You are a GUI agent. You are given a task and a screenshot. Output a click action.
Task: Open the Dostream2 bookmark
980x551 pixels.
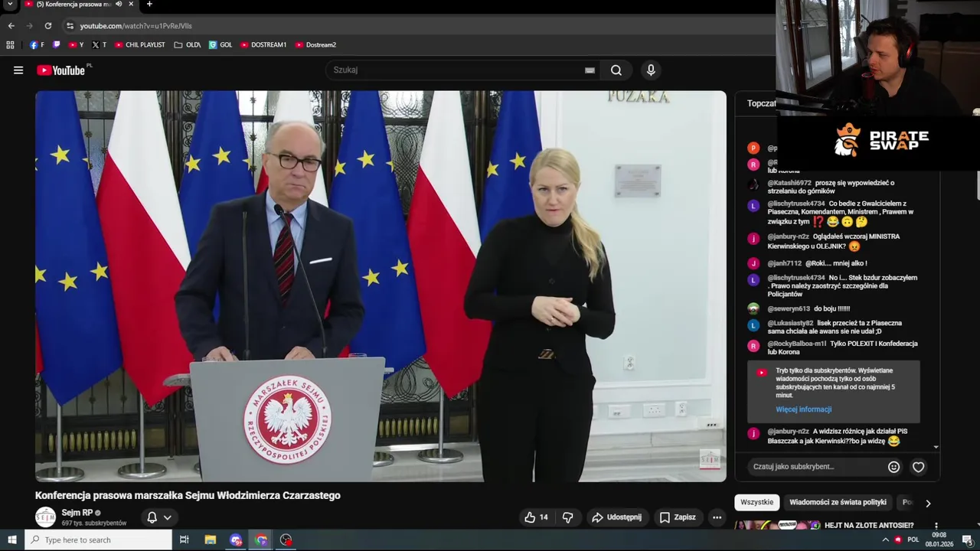click(315, 45)
